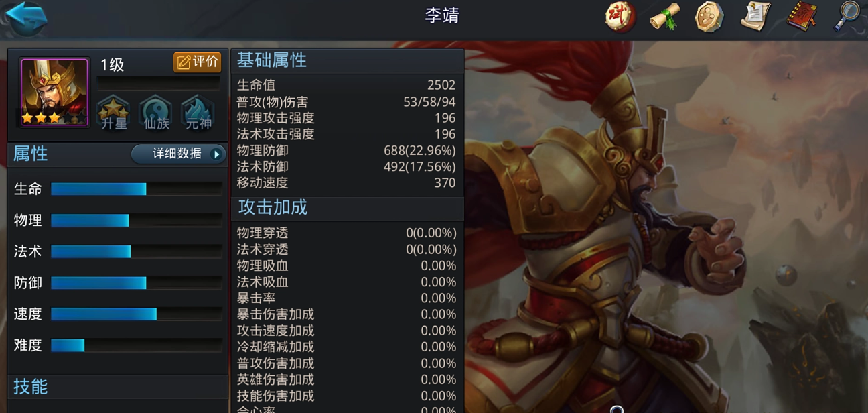Tap the 李靖 hero portrait thumbnail
Image resolution: width=868 pixels, height=413 pixels.
(54, 93)
